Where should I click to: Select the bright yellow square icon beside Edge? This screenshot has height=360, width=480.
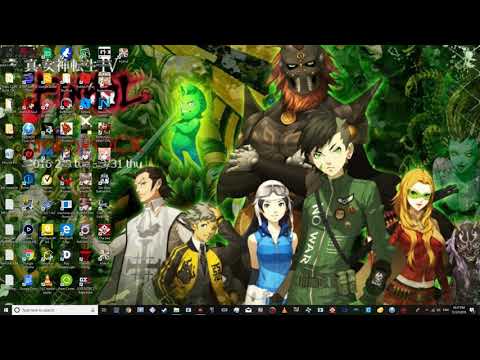point(47,230)
